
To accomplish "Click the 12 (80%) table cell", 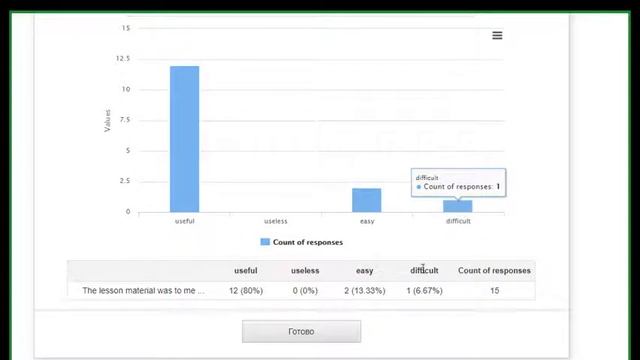I will (x=246, y=291).
